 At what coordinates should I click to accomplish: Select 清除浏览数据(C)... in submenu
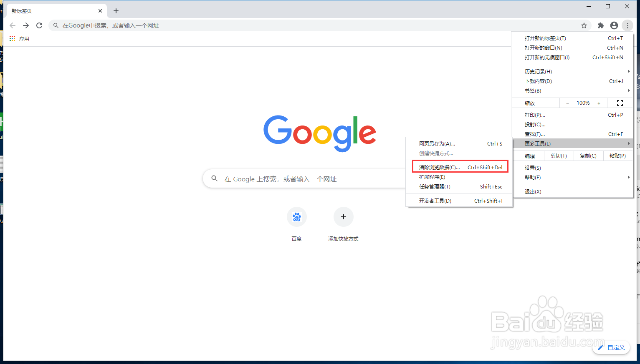(x=459, y=167)
